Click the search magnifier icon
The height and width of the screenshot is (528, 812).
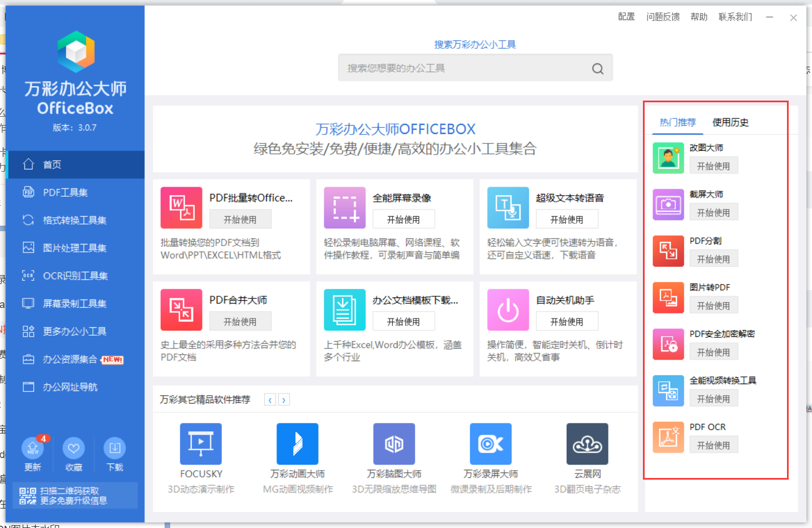point(598,68)
